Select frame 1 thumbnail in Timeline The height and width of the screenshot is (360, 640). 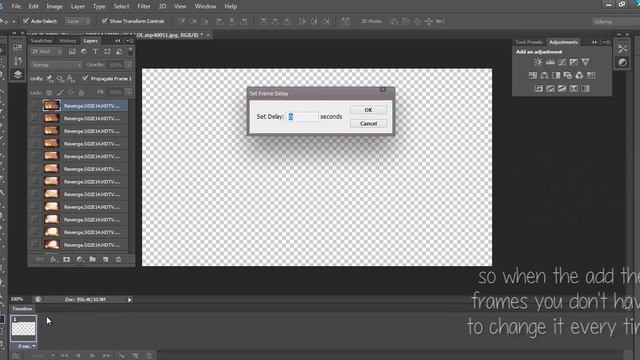23,329
